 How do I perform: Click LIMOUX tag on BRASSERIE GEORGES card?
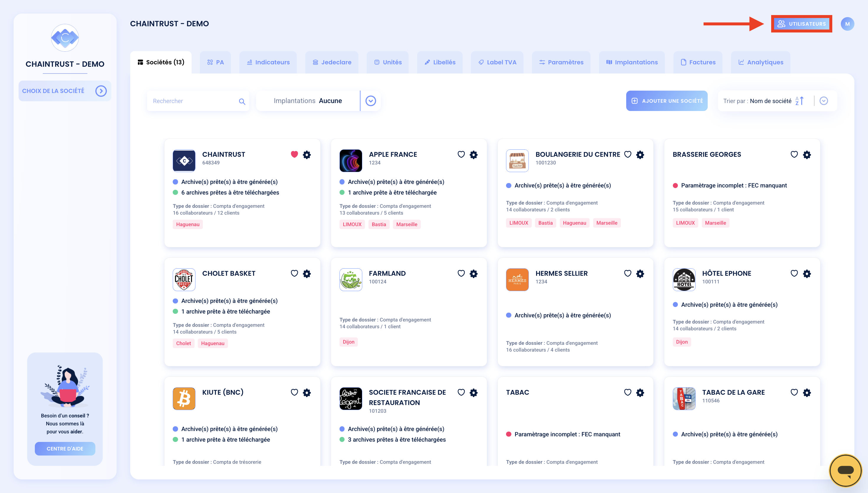pos(685,223)
